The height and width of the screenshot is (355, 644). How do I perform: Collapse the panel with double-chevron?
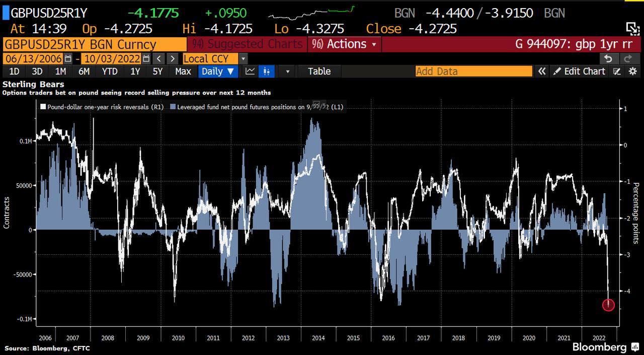(542, 72)
